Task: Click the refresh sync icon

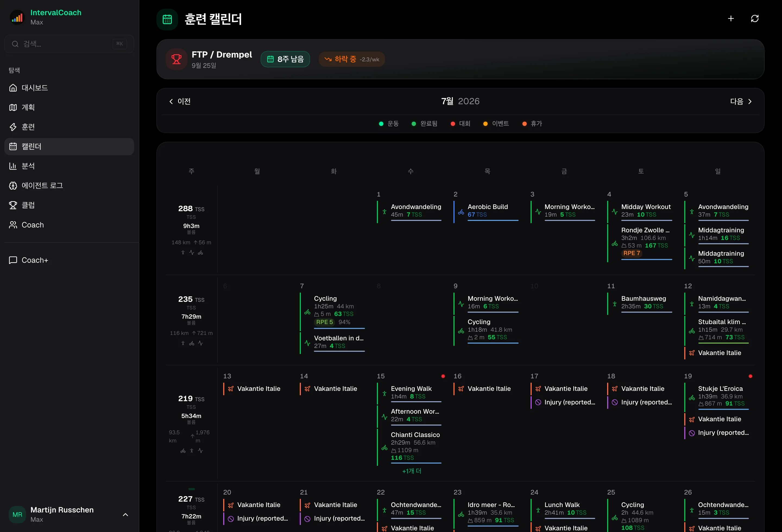Action: pyautogui.click(x=754, y=18)
